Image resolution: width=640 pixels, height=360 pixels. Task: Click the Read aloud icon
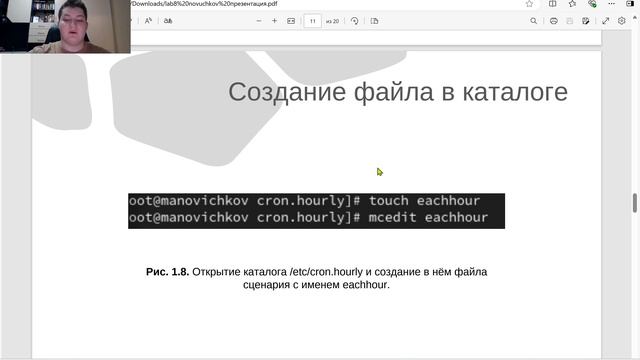click(148, 21)
